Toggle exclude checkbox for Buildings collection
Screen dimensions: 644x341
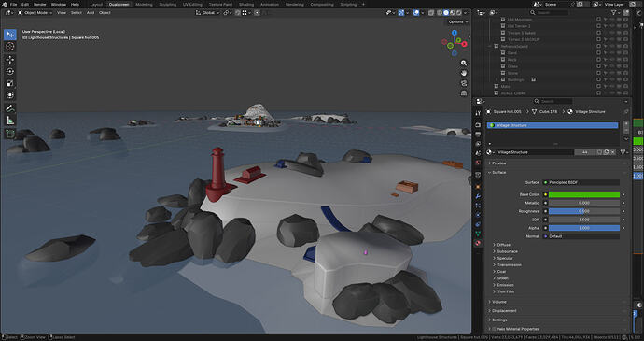598,79
